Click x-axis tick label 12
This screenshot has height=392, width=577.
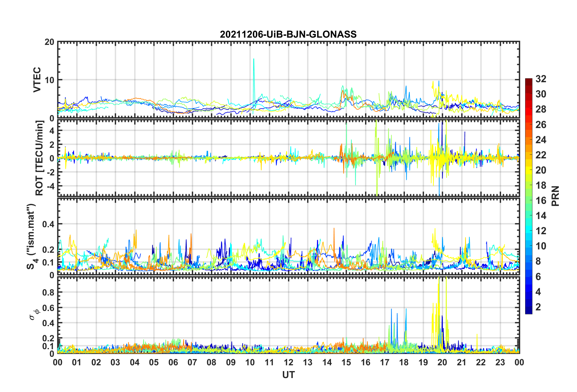[288, 362]
